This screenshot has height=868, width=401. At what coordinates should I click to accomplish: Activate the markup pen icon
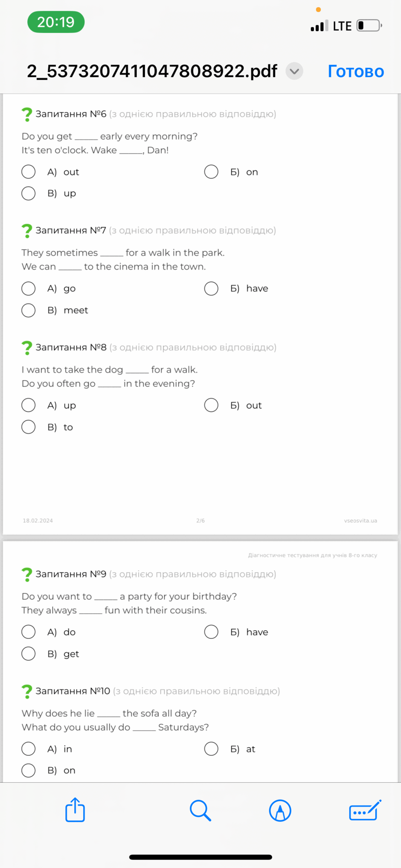click(x=280, y=810)
